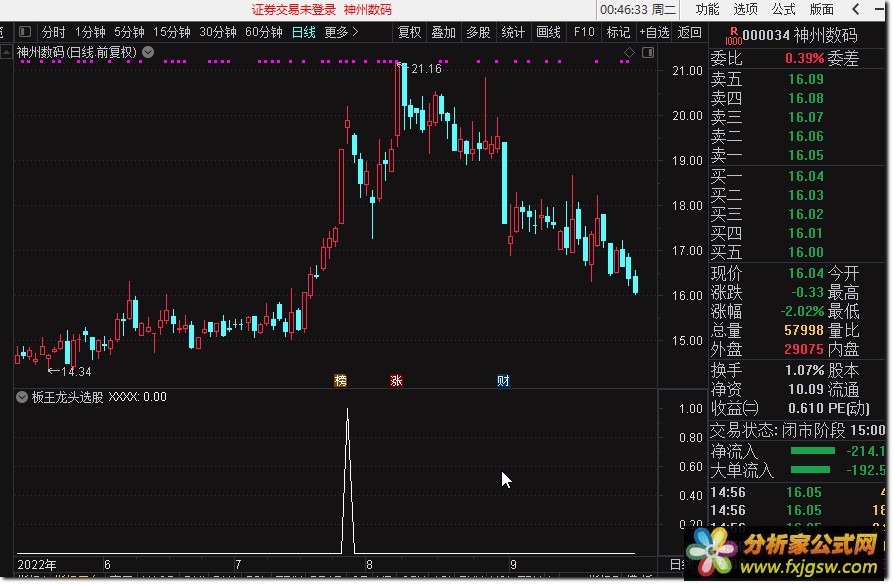The image size is (894, 584).
Task: Click the 委比 value 0.39%
Action: 804,58
